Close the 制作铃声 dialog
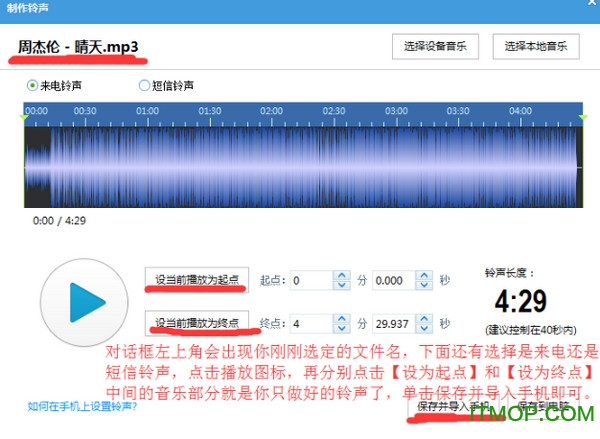Viewport: 600px width, 439px height. (592, 3)
